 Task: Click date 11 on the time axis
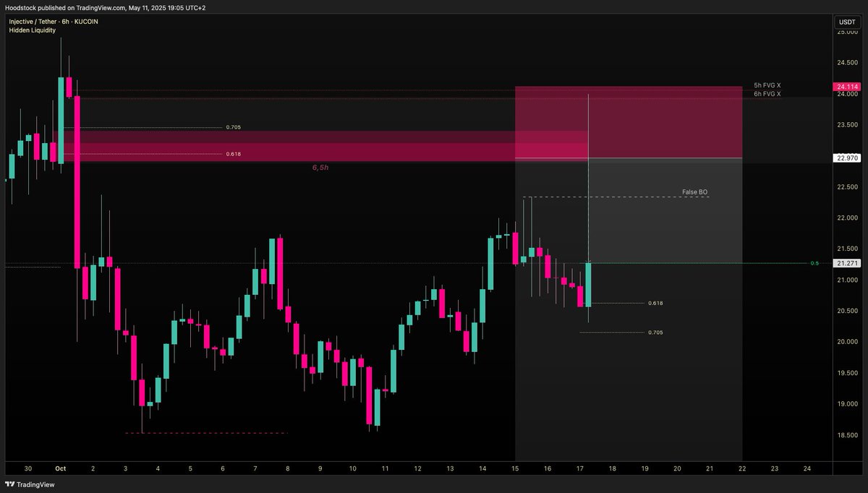pos(385,468)
